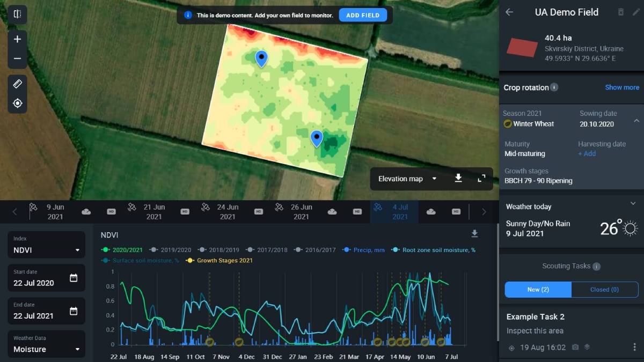Click Show more under Crop rotation
The width and height of the screenshot is (644, 362).
pyautogui.click(x=621, y=87)
